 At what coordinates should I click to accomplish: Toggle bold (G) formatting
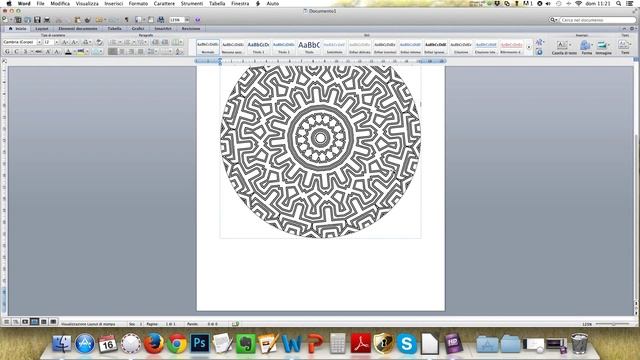tap(7, 52)
